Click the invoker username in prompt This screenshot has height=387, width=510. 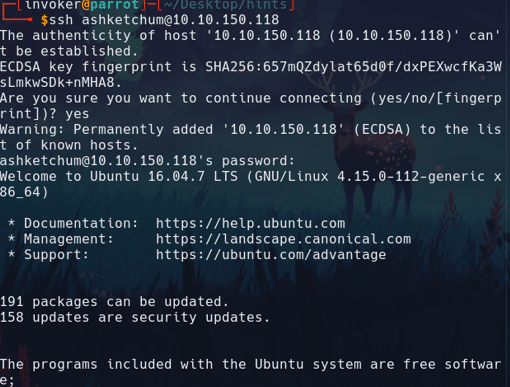click(53, 5)
